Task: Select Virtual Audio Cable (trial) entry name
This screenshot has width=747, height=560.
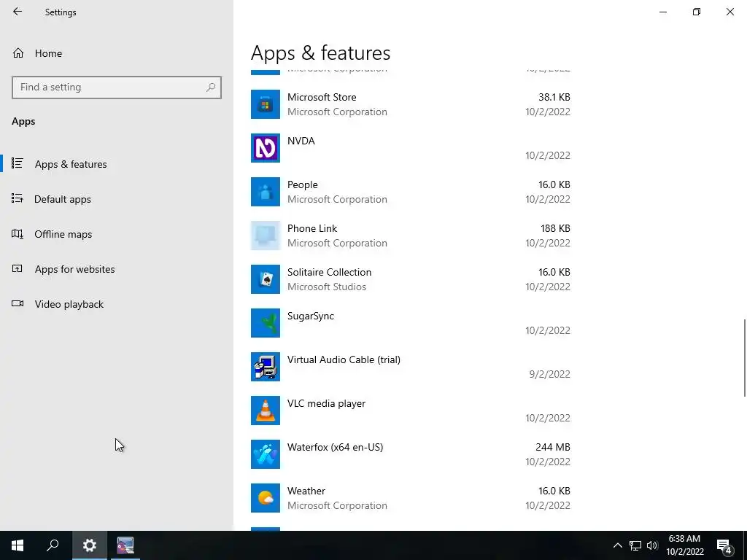Action: (x=344, y=360)
